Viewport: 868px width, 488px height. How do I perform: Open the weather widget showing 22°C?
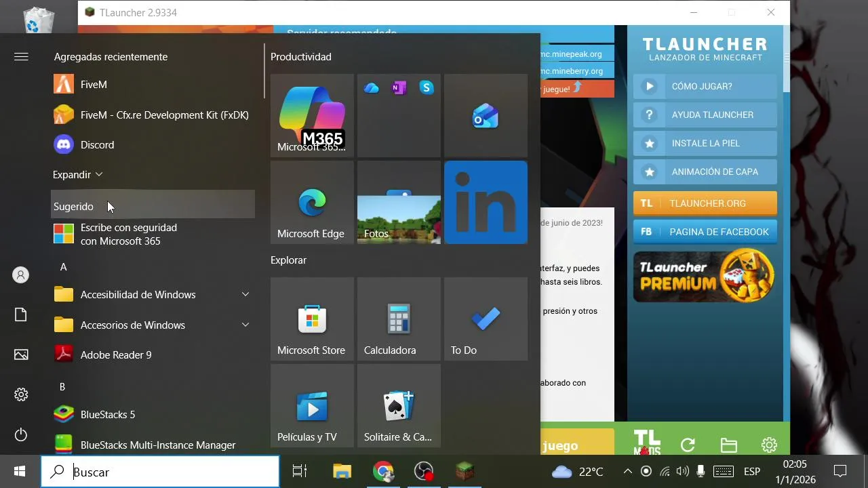(x=577, y=472)
